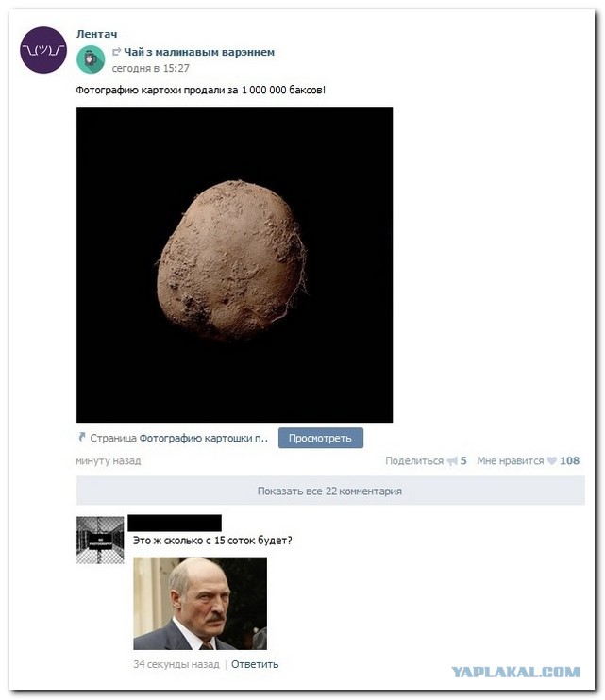Click the repost arrow icon beside Чай з малинавым
This screenshot has width=605, height=700.
click(x=116, y=52)
